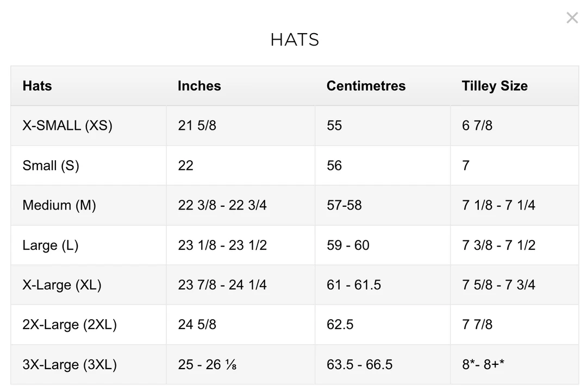Click the Inches column header
The image size is (587, 392).
click(x=199, y=86)
